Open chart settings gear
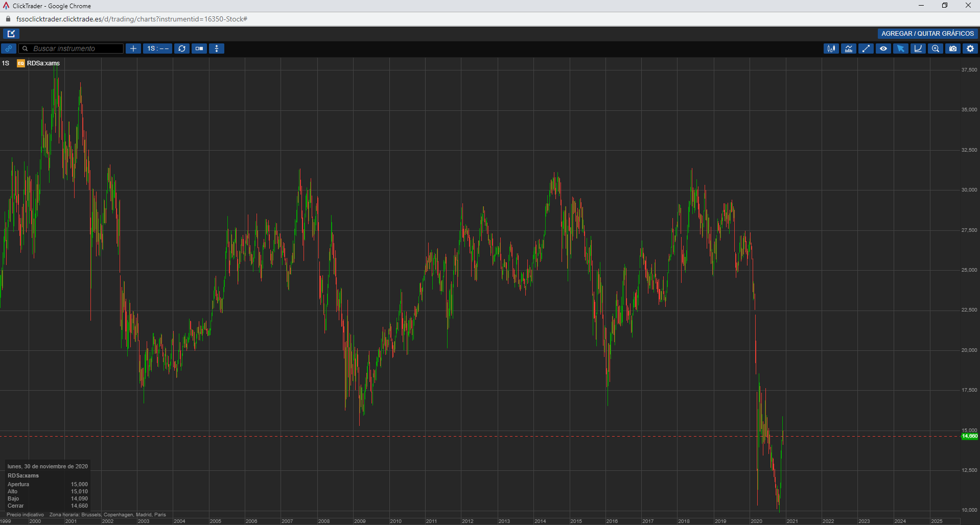The image size is (980, 525). coord(970,49)
